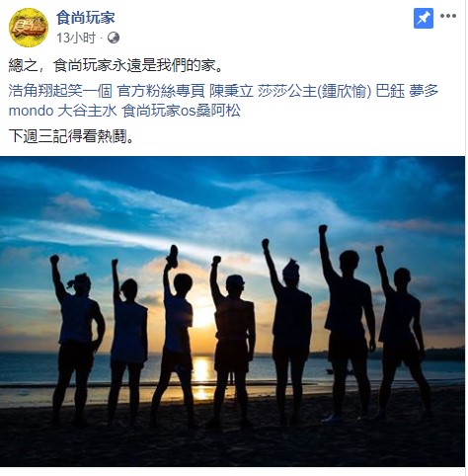Click the shoe held up in the photo

click(x=172, y=257)
